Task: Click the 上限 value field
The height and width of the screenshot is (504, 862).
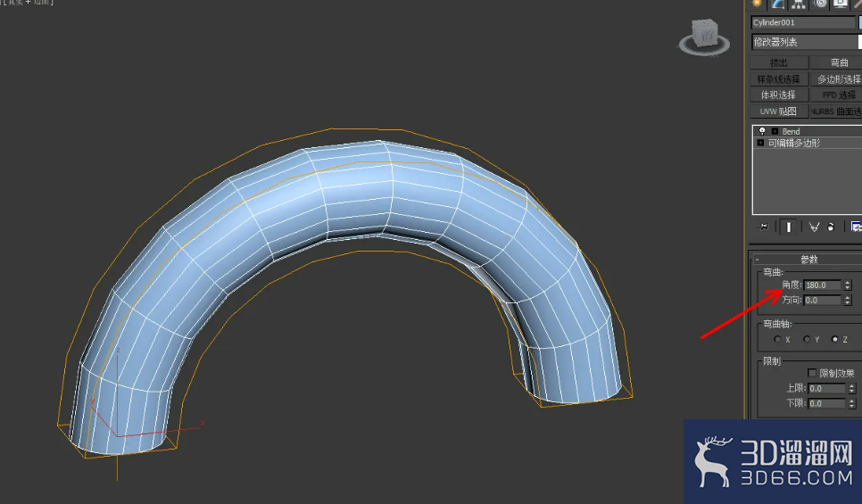Action: 827,389
